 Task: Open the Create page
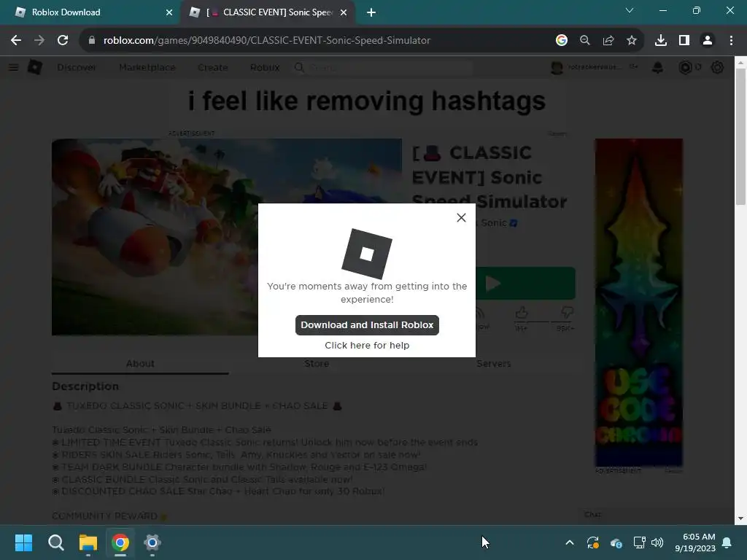click(212, 68)
